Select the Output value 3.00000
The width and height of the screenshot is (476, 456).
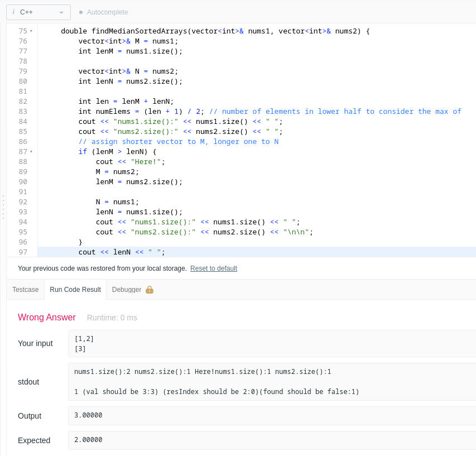tap(88, 415)
